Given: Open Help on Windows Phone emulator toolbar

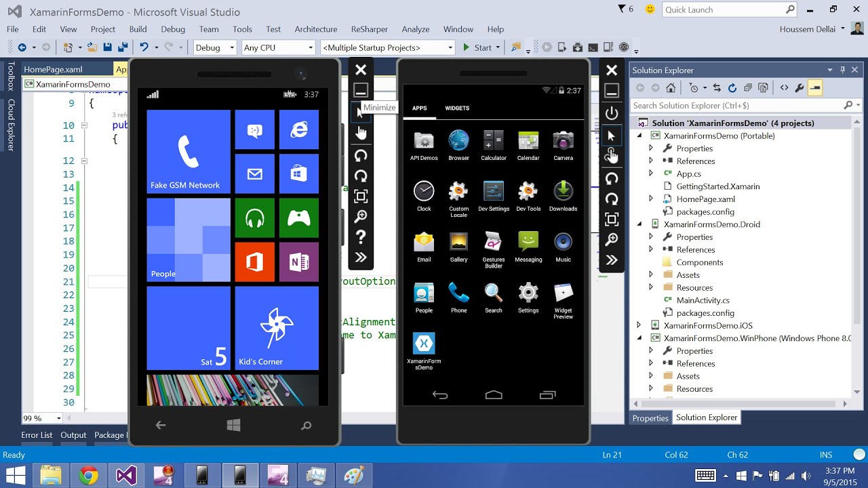Looking at the screenshot, I should click(361, 237).
